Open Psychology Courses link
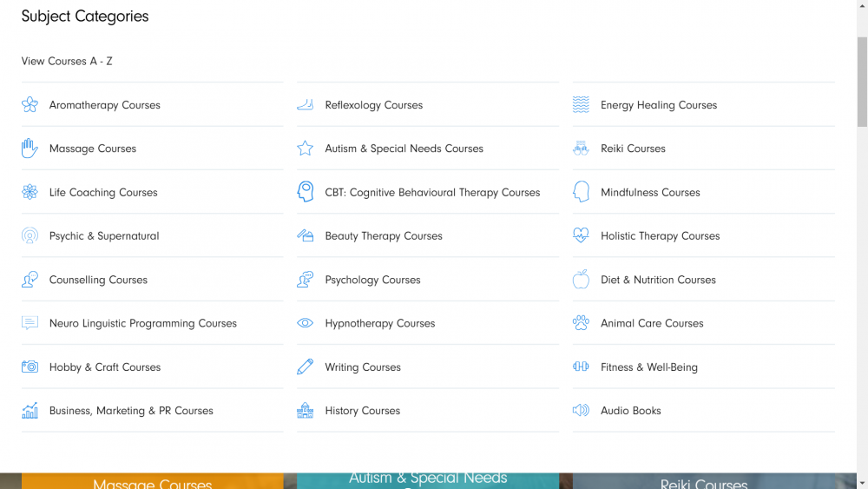Screen dimensions: 868x489 [x=372, y=280]
